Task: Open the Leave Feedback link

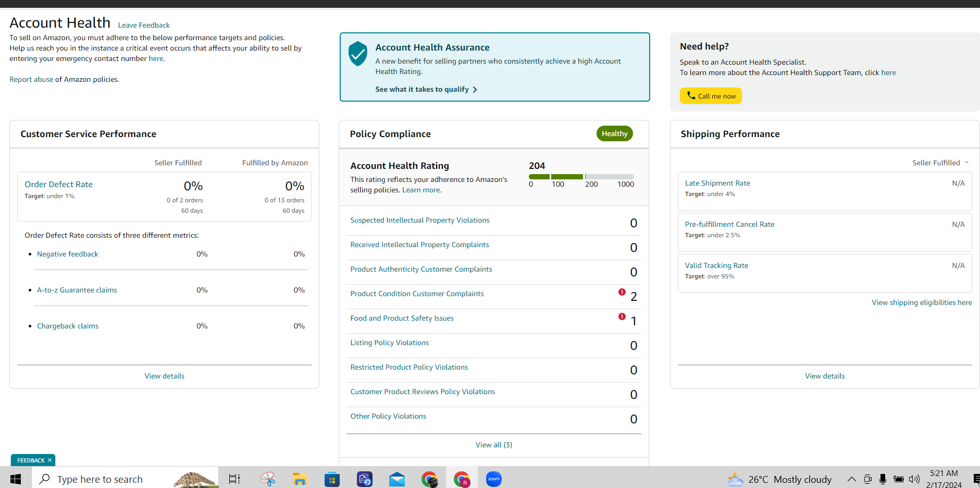Action: (144, 25)
